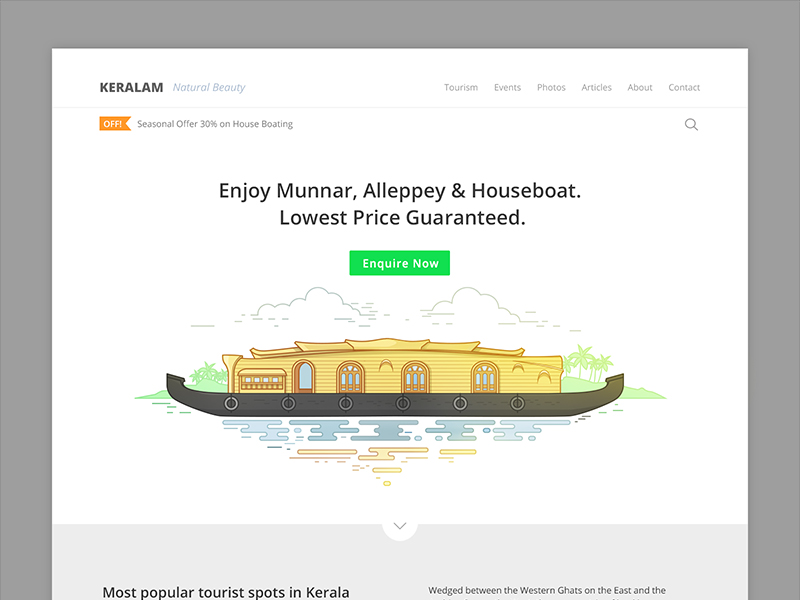The height and width of the screenshot is (600, 800).
Task: Click the Most popular tourist spots heading
Action: coord(226,592)
